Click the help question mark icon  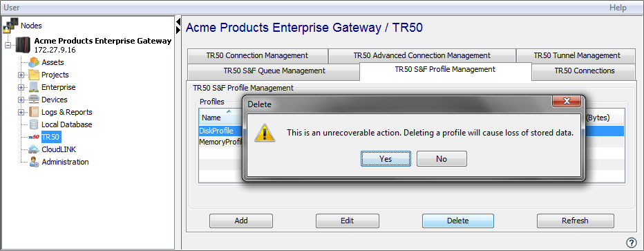[630, 243]
